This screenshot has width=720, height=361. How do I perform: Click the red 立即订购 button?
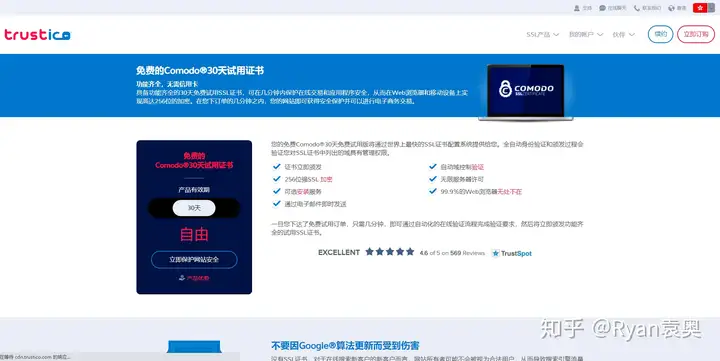click(x=696, y=34)
